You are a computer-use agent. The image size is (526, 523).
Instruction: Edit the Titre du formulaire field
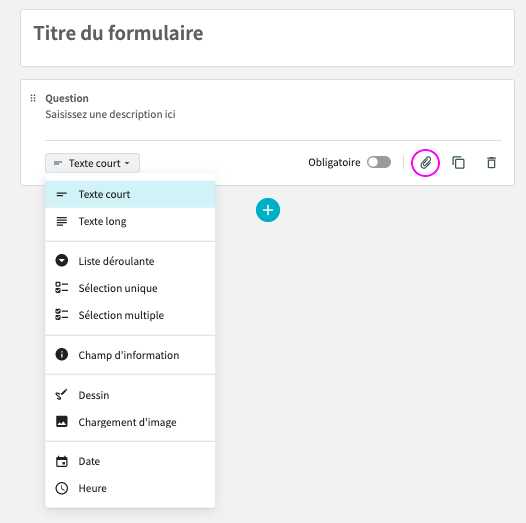(267, 38)
